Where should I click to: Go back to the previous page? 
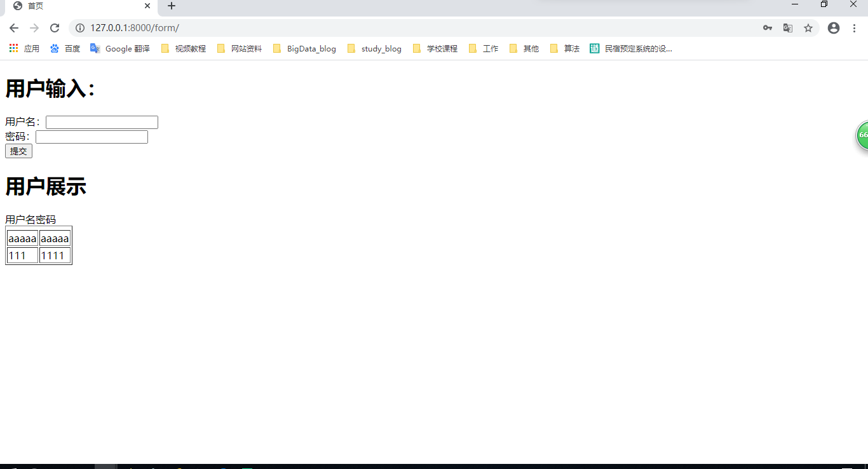coord(14,28)
